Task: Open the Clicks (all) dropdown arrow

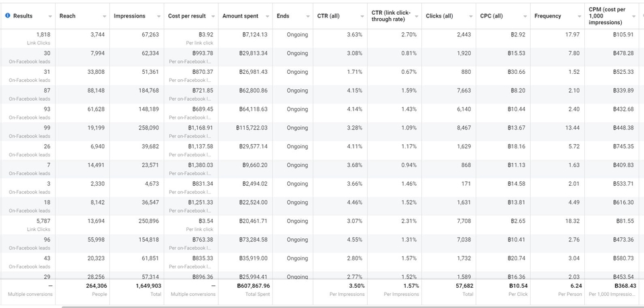Action: [471, 16]
